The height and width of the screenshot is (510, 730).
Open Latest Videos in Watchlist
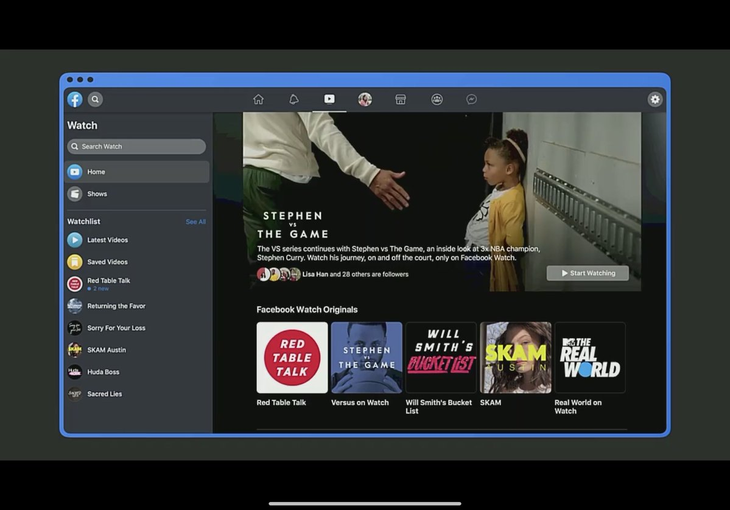click(137, 240)
